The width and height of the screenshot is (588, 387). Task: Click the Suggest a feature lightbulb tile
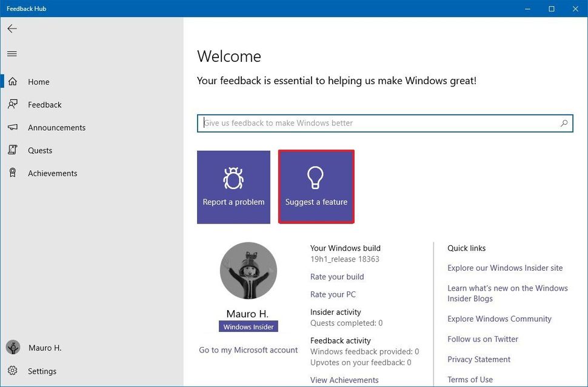click(x=316, y=187)
